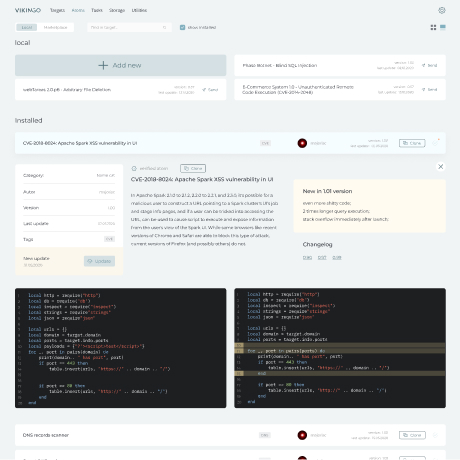Switch to grid view layout

coord(433,27)
